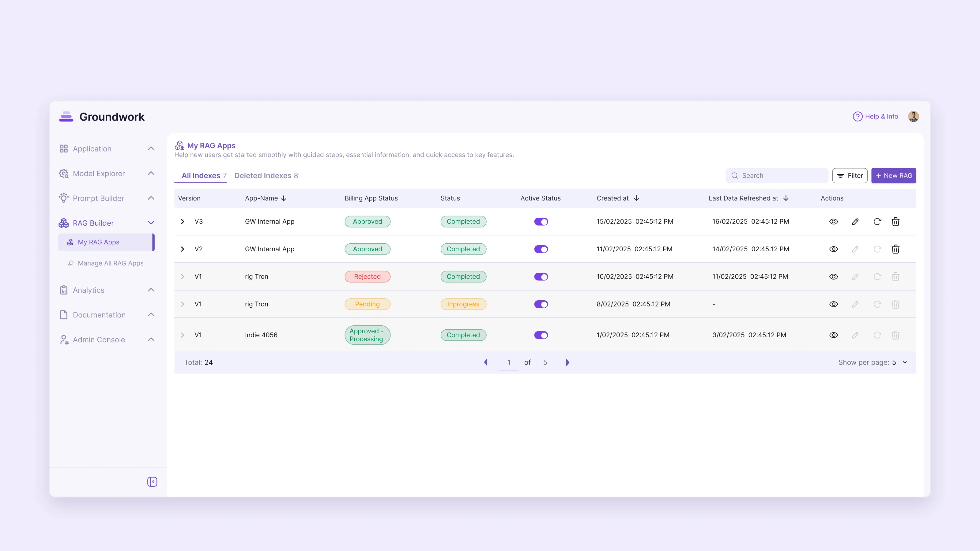Open Admin Console in sidebar

click(107, 339)
